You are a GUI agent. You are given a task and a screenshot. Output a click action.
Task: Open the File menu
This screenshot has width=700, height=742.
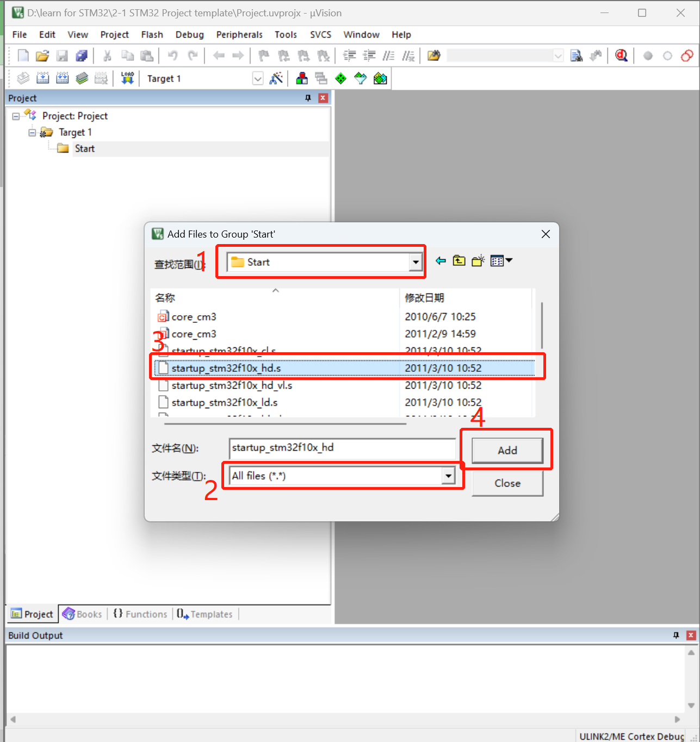tap(20, 35)
